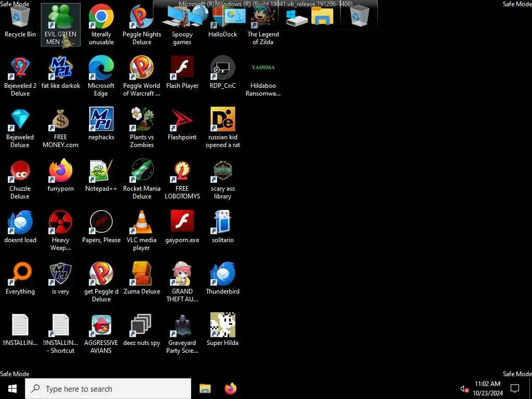Select Bejeweled 2 Deluxe icon
532x399 pixels.
coord(20,76)
